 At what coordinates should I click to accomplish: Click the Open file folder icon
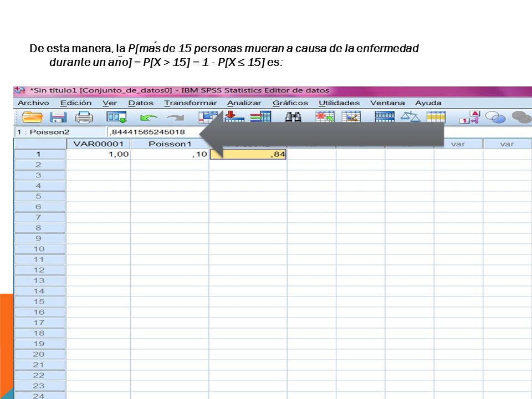pyautogui.click(x=32, y=117)
